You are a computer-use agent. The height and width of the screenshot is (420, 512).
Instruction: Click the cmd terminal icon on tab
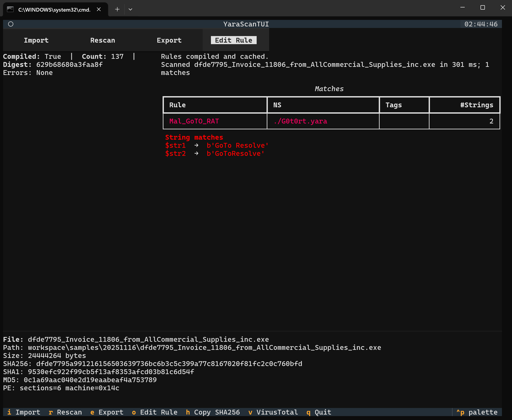click(x=10, y=9)
